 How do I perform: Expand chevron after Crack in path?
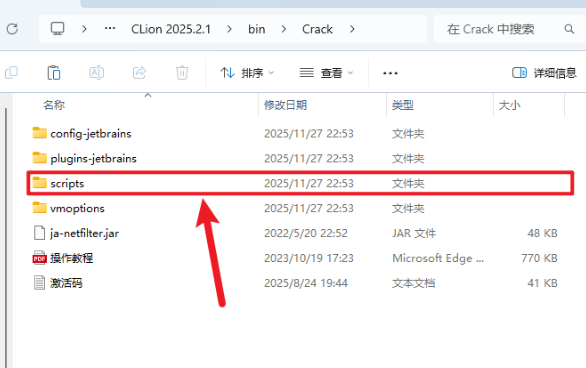click(x=352, y=29)
